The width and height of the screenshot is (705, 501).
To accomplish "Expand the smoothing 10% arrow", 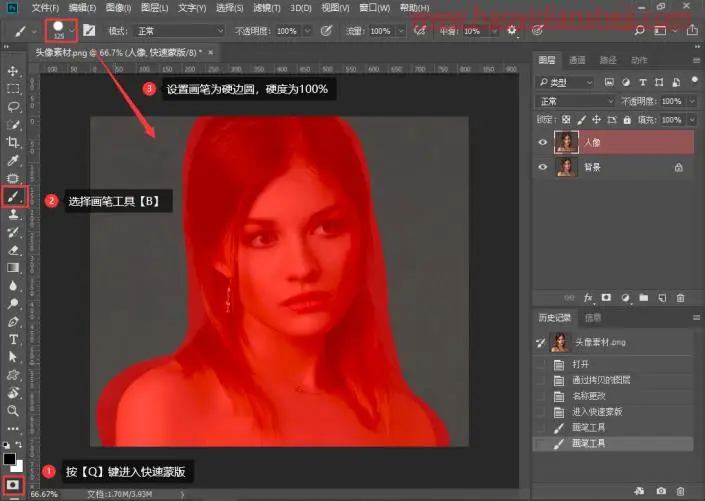I will tap(494, 31).
